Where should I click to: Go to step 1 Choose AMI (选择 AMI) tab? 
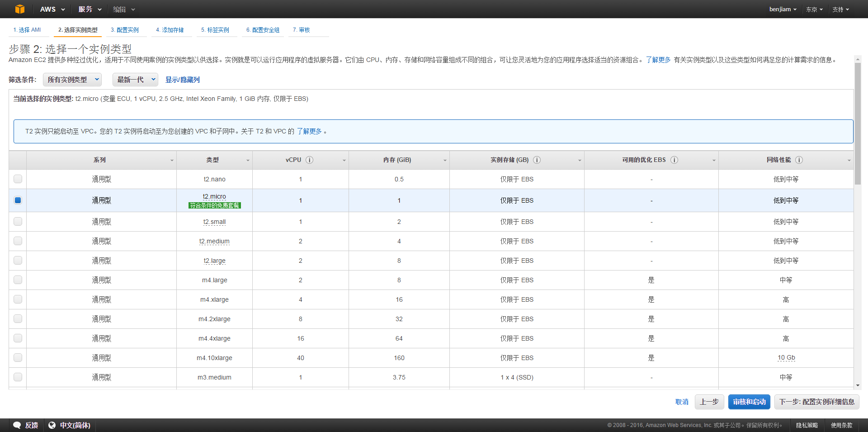(x=27, y=30)
